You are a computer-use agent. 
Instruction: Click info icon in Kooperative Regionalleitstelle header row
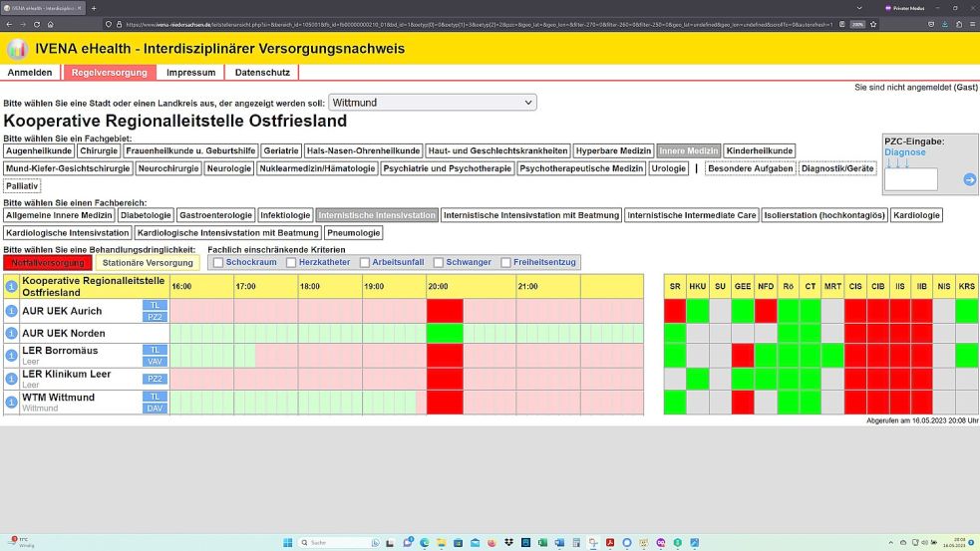click(11, 286)
